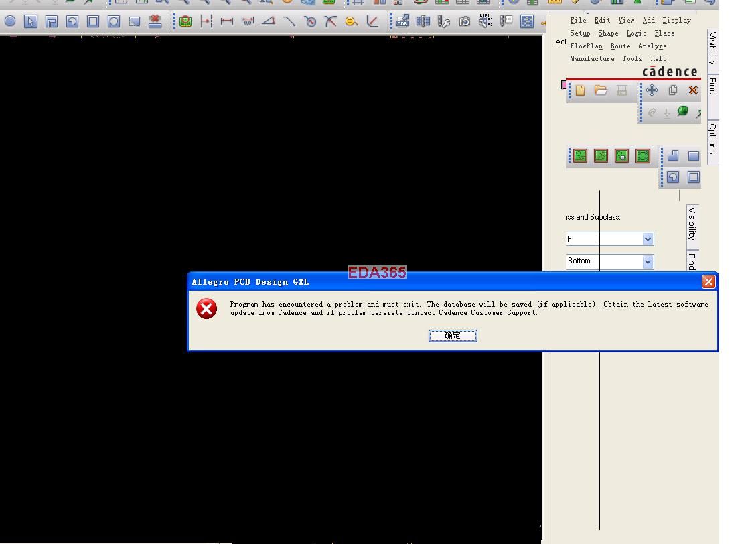756x544 pixels.
Task: Click the ODB export icon
Action: [x=402, y=21]
